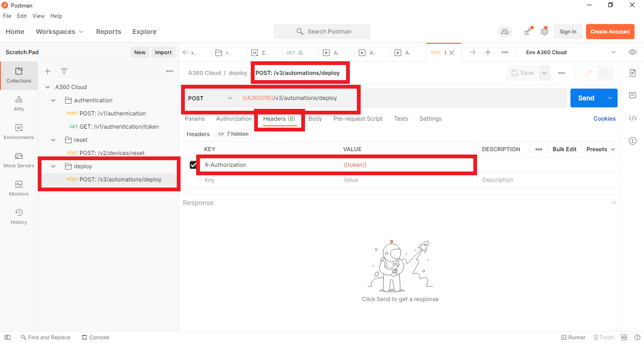The image size is (644, 343).
Task: Open the satellite capture requests icon
Action: point(528,32)
